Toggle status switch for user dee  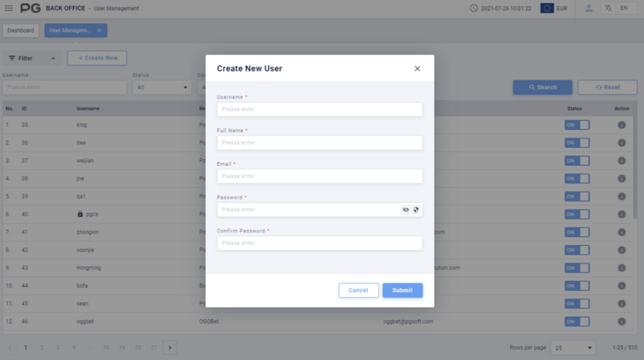pos(577,142)
